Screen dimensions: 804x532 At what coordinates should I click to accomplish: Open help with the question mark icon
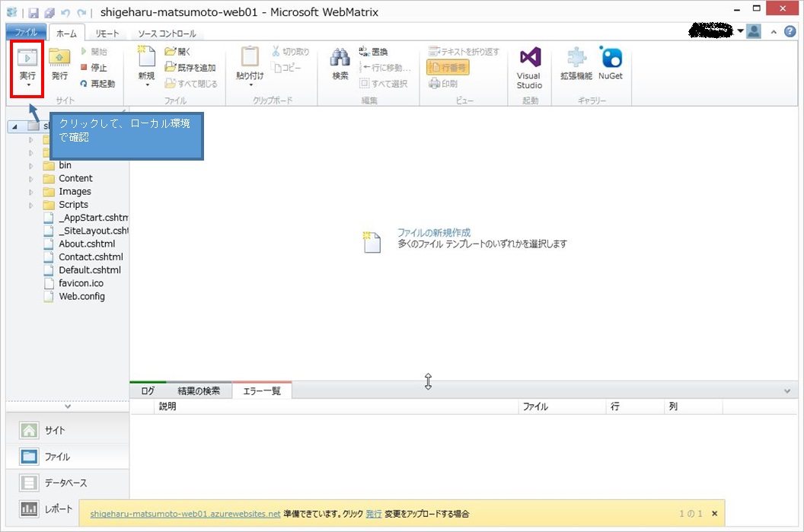click(x=790, y=31)
